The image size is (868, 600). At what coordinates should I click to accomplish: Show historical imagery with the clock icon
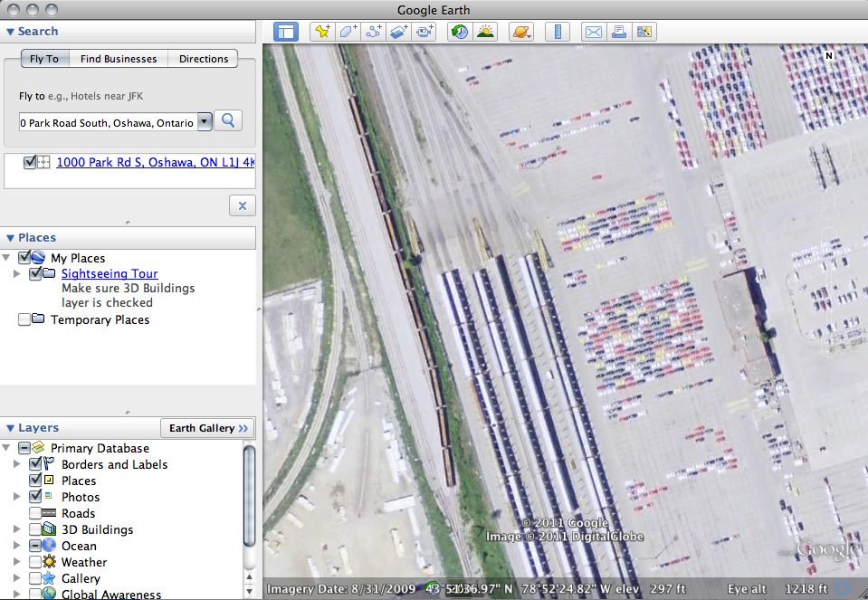click(x=460, y=32)
